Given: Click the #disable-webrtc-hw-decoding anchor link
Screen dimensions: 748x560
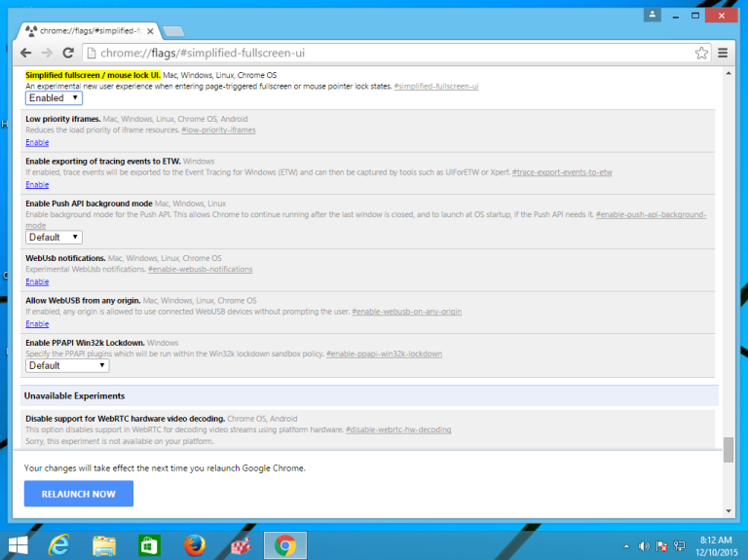Looking at the screenshot, I should coord(398,429).
